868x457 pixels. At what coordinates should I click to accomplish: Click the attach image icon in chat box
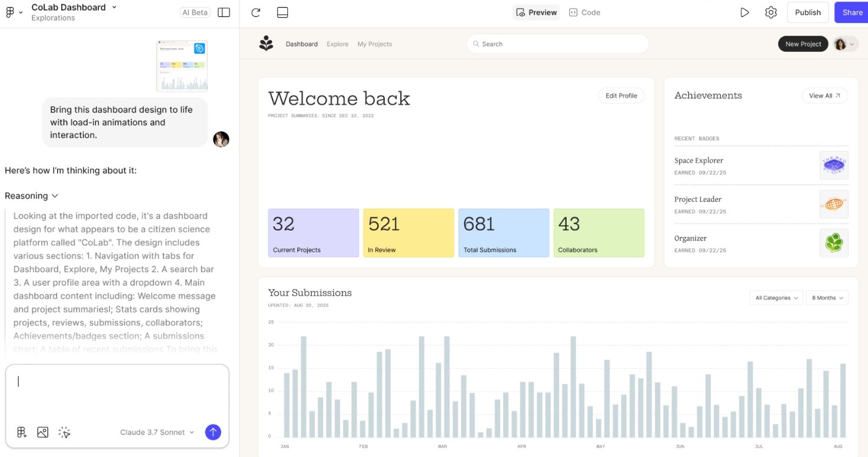tap(42, 432)
